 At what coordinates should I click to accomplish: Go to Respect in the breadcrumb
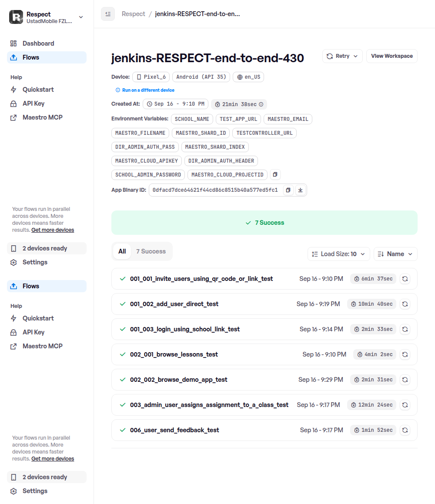(x=133, y=14)
